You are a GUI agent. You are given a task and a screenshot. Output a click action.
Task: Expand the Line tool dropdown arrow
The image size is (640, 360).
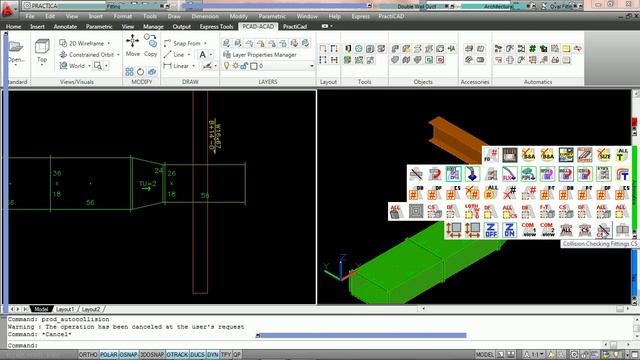pos(189,54)
